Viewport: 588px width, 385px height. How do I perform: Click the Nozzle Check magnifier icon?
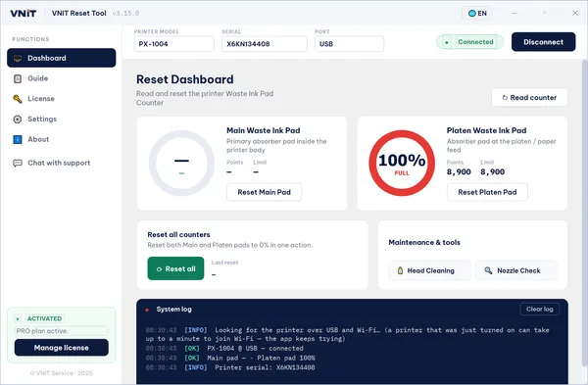tap(488, 270)
